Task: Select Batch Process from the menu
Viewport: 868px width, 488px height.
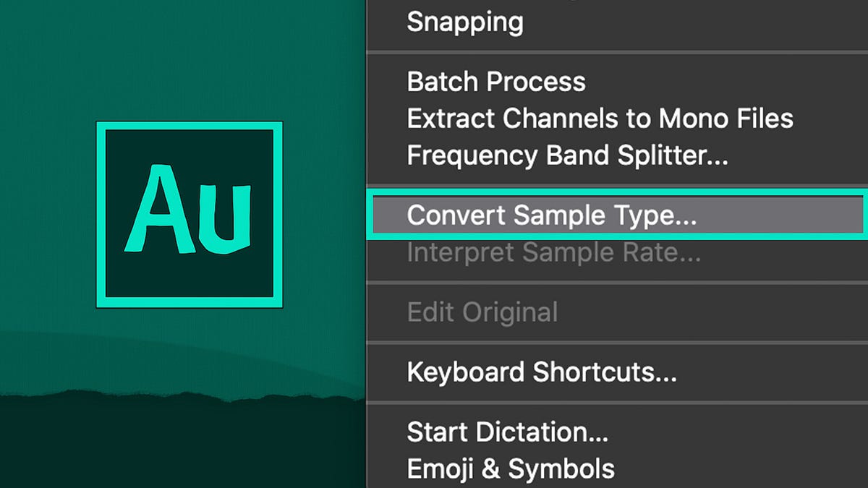Action: (x=496, y=82)
